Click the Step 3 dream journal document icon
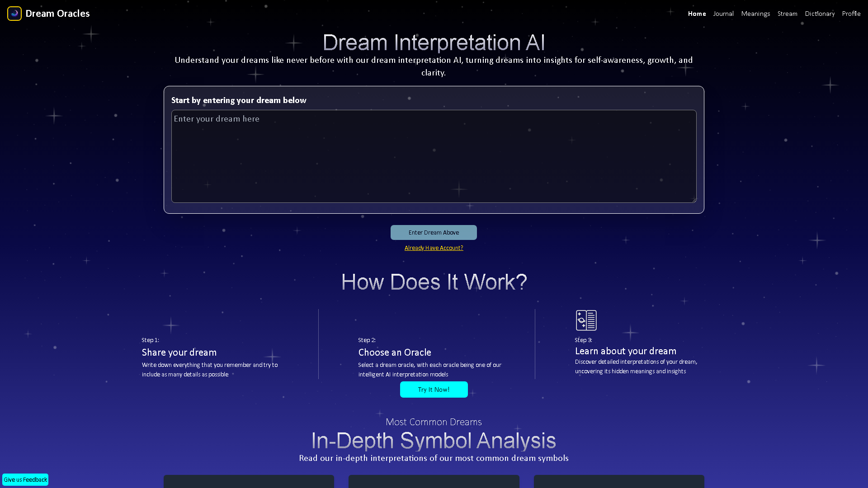This screenshot has height=488, width=868. pos(586,320)
